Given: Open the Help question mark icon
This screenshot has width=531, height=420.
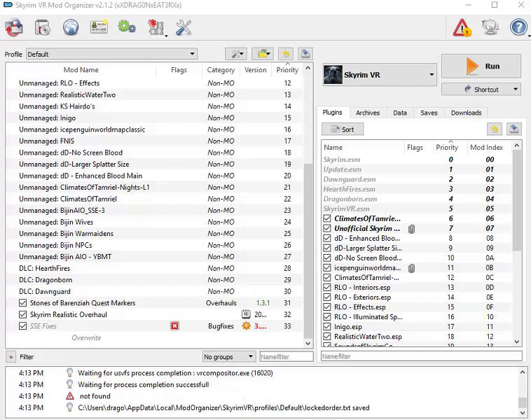Looking at the screenshot, I should pyautogui.click(x=518, y=27).
